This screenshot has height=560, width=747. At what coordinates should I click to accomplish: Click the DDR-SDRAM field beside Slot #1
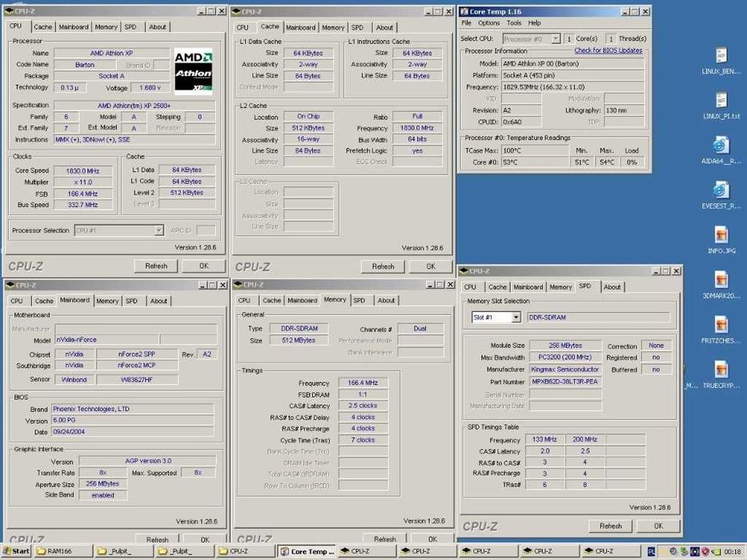[598, 317]
